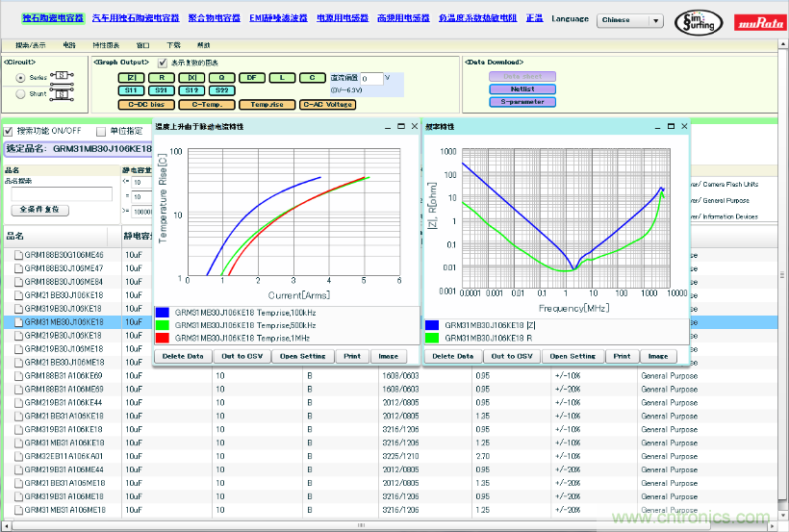The image size is (789, 532).
Task: Click file icon beside GRM188B30G106ME46
Action: (18, 255)
